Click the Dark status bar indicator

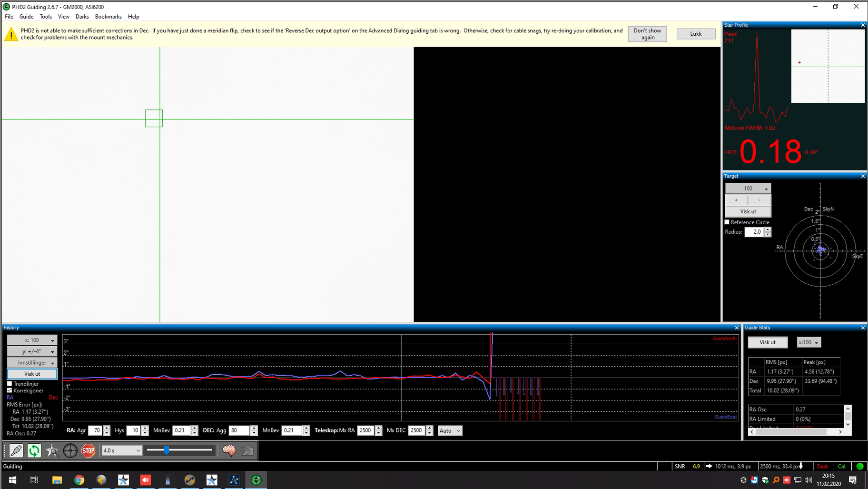tap(823, 466)
